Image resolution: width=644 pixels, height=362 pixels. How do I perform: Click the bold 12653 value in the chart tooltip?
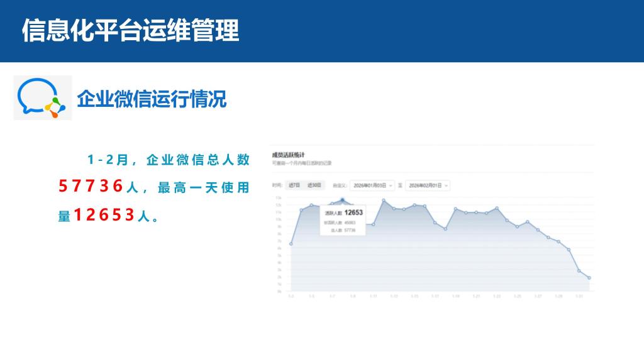[353, 212]
